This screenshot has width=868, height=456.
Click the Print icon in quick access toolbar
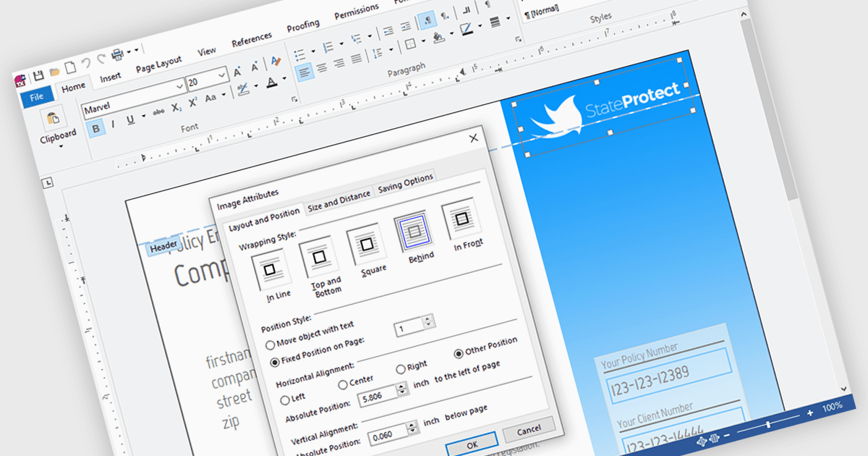(x=118, y=56)
